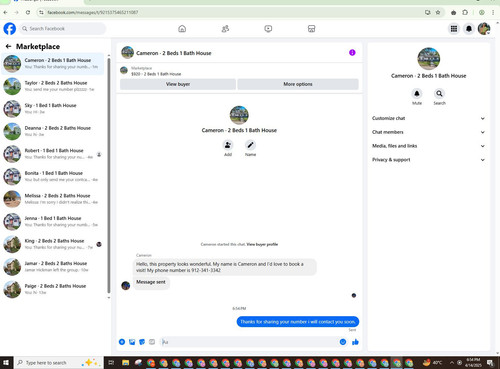This screenshot has width=500, height=369.
Task: Click More options button
Action: click(x=298, y=84)
